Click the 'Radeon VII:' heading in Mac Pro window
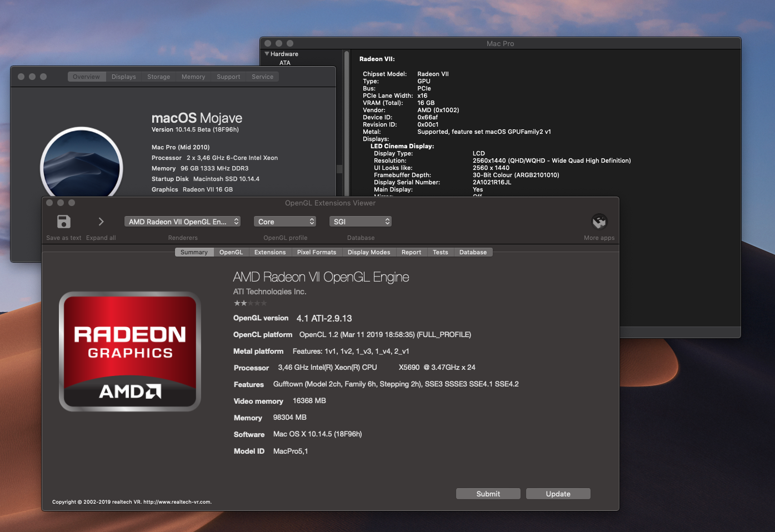The width and height of the screenshot is (775, 532). 377,59
